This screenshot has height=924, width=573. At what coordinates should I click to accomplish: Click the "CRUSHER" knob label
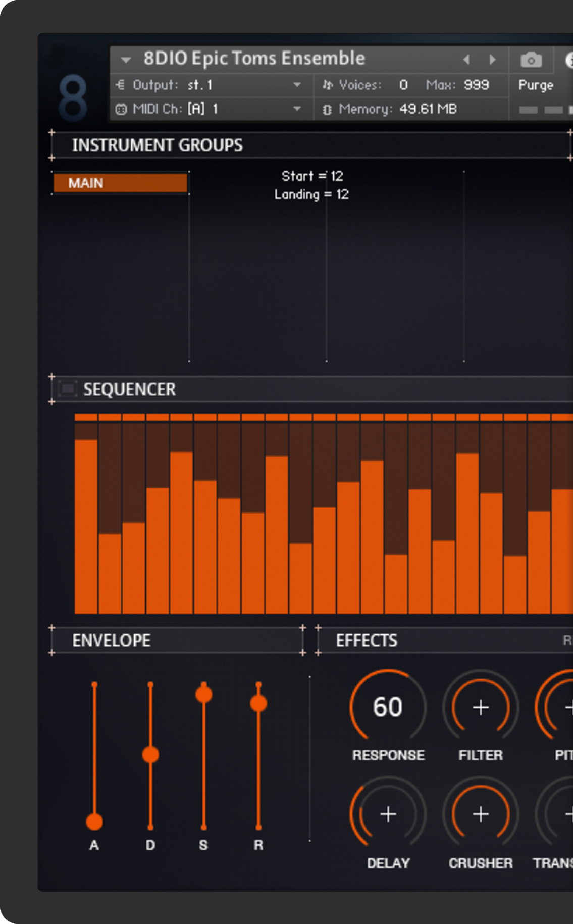481,863
